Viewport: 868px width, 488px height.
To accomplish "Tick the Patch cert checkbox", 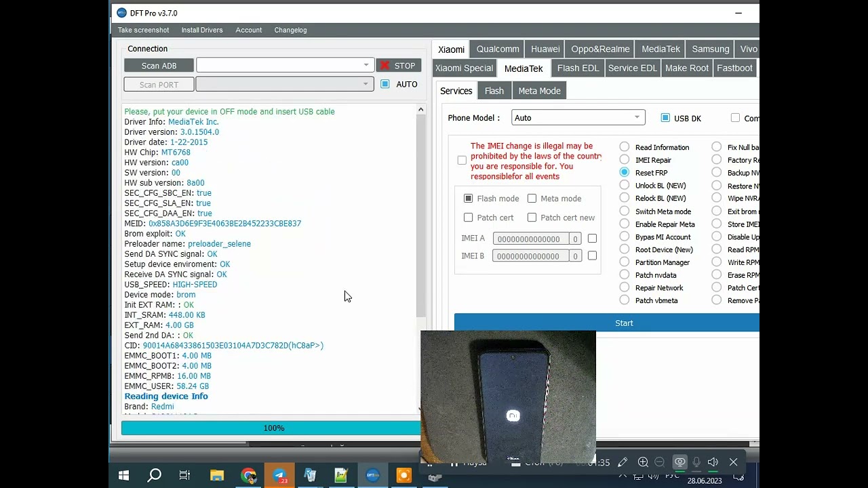I will (x=468, y=218).
